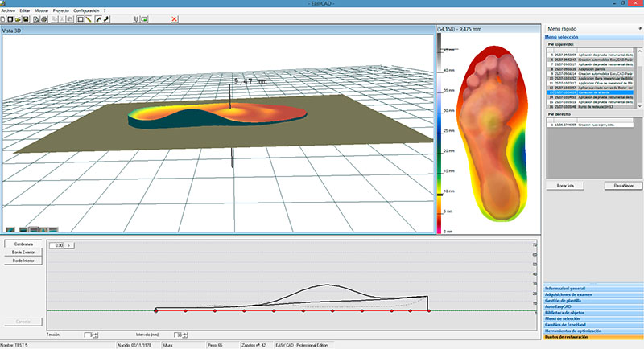This screenshot has width=644, height=349.
Task: Click the Print toolbar icon
Action: click(x=43, y=18)
